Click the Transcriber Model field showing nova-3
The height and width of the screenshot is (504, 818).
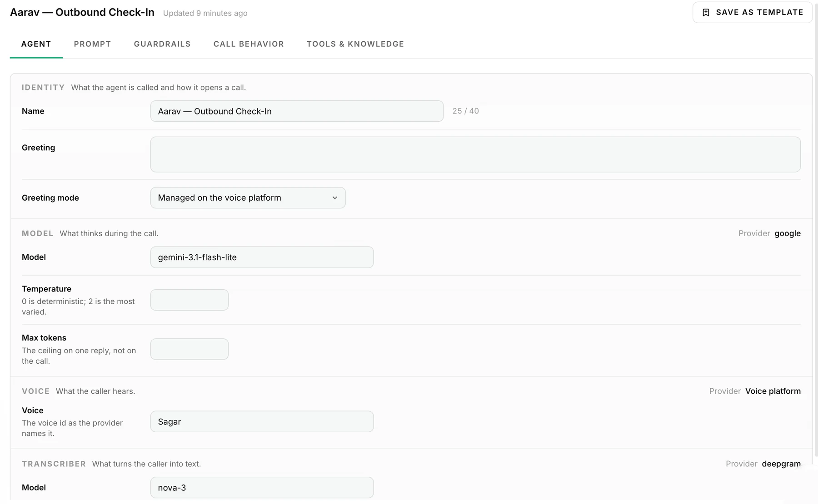click(x=262, y=488)
